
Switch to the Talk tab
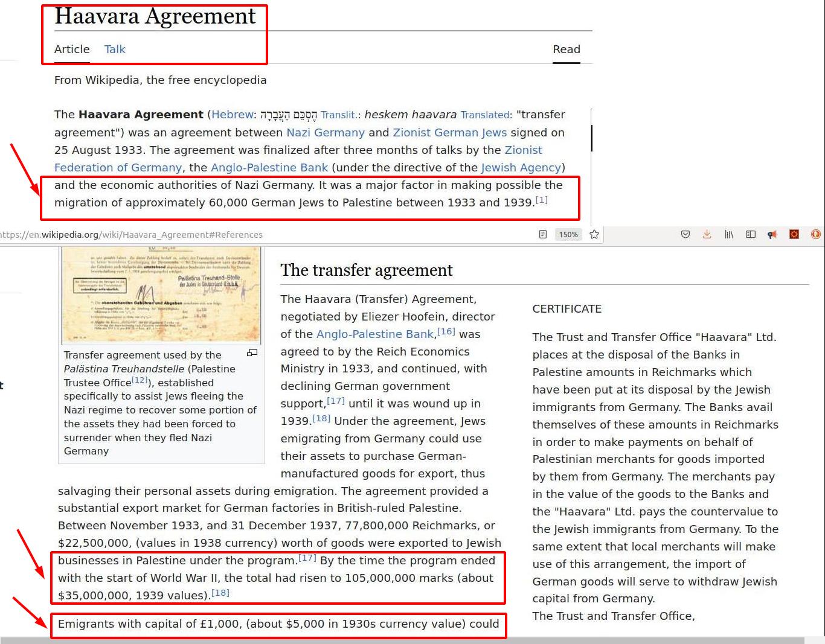[114, 49]
